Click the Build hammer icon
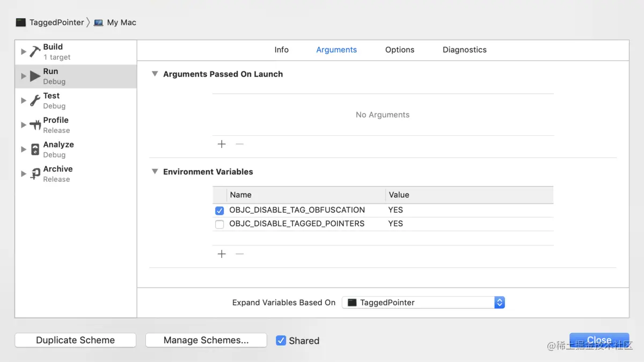644x362 pixels. click(35, 51)
